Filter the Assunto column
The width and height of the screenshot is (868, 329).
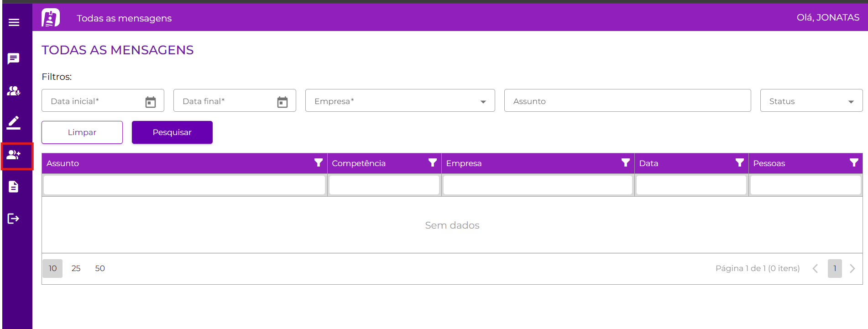point(319,162)
